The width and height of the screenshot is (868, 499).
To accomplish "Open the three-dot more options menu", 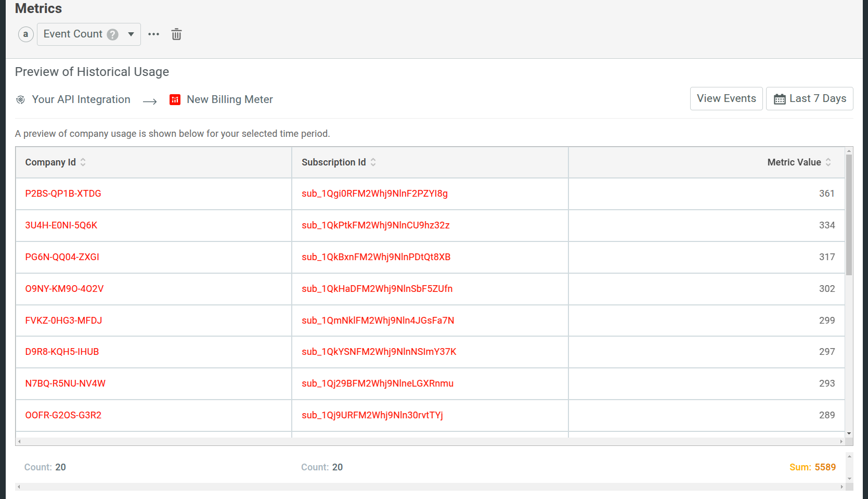I will [x=153, y=34].
